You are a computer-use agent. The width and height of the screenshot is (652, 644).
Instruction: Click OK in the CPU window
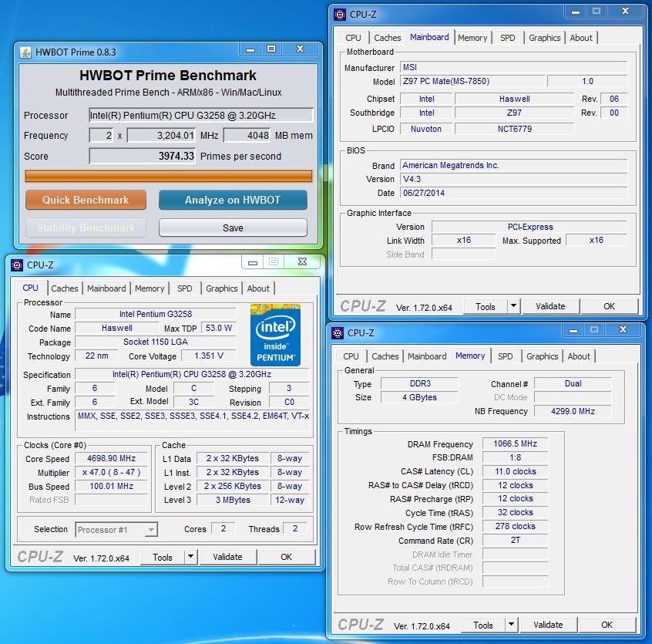pos(286,557)
